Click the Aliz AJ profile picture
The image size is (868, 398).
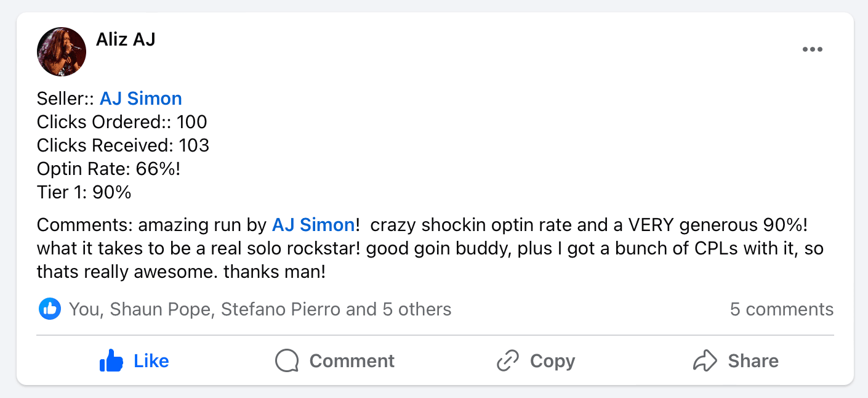coord(62,52)
